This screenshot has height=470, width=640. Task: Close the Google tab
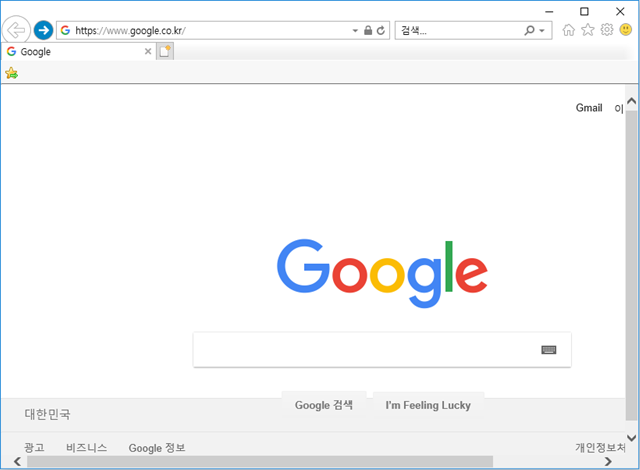[148, 51]
